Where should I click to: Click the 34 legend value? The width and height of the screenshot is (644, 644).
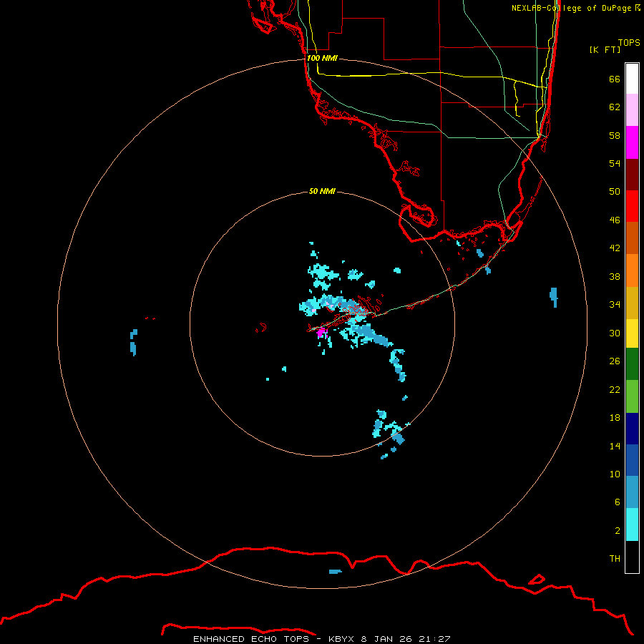pos(615,305)
